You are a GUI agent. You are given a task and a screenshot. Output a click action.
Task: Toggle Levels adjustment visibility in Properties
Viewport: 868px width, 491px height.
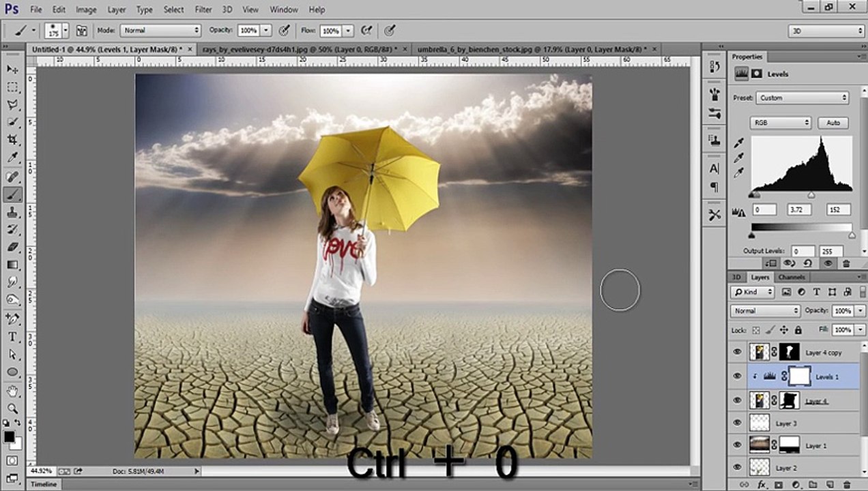[827, 263]
